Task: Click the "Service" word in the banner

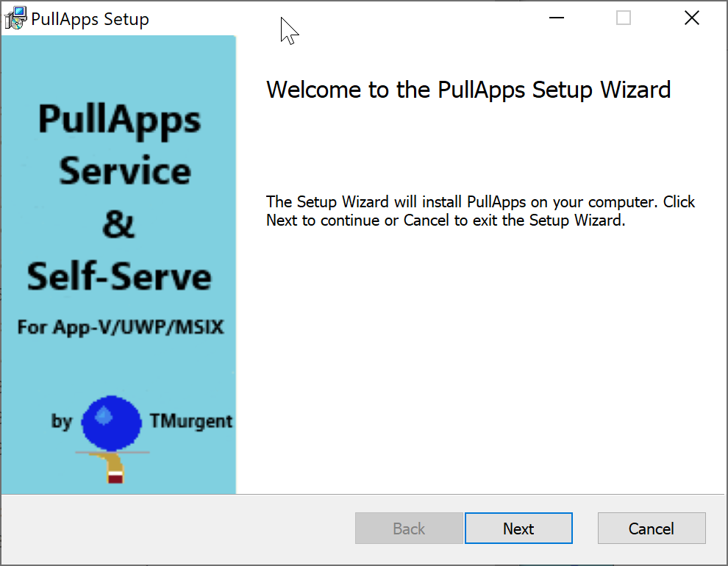Action: point(124,171)
